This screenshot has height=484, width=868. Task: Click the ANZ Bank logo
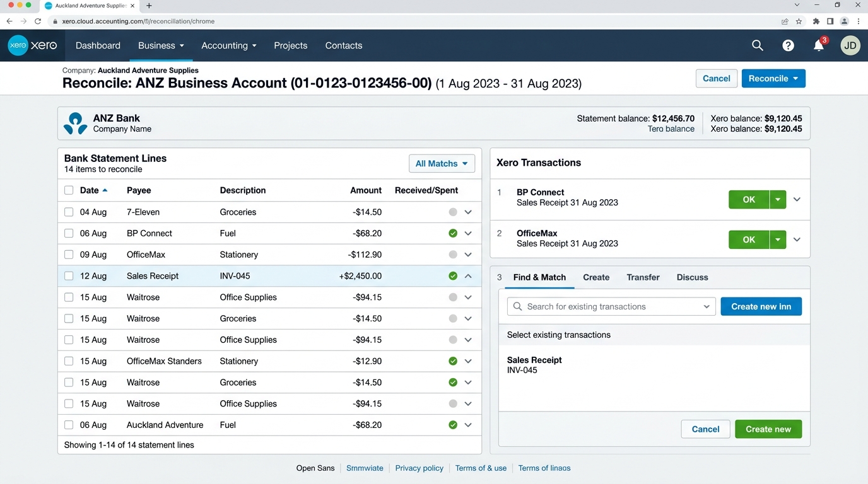point(76,124)
